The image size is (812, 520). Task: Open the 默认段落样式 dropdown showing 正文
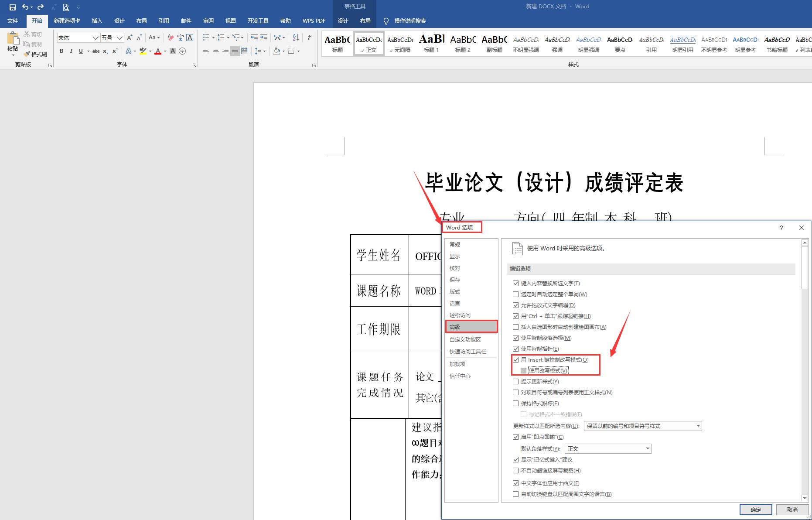coord(648,448)
